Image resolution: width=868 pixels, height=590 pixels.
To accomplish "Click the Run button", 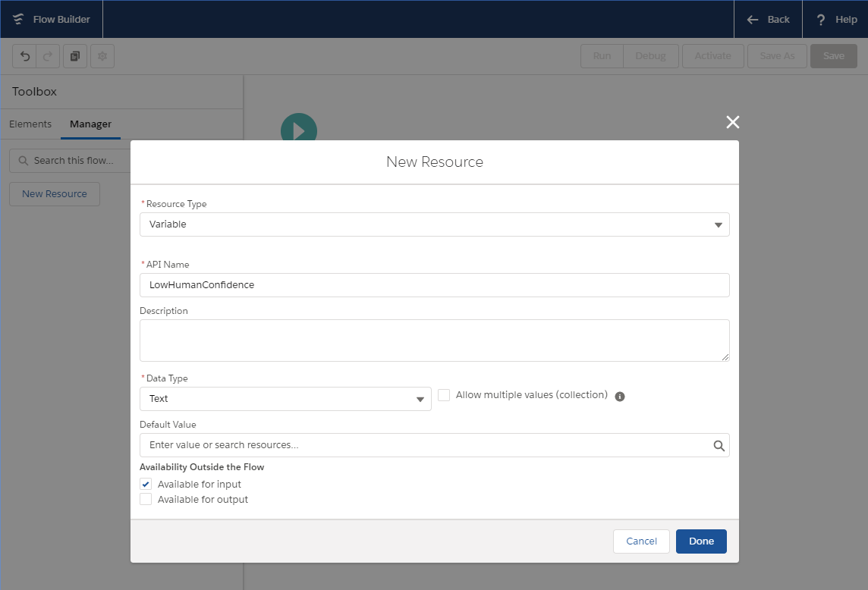I will coord(602,56).
